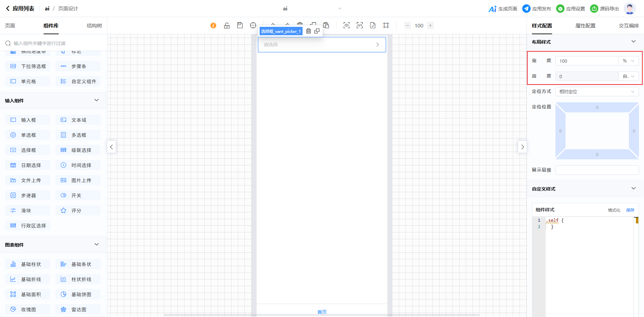Viewport: 644px width, 317px height.
Task: Open the 定位方式 dropdown
Action: [597, 92]
